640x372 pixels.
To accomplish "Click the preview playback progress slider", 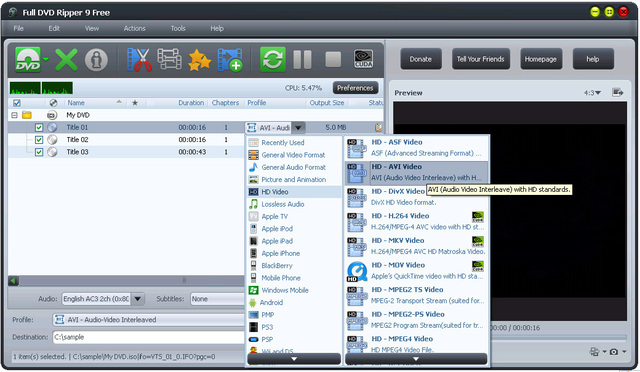I will (558, 338).
